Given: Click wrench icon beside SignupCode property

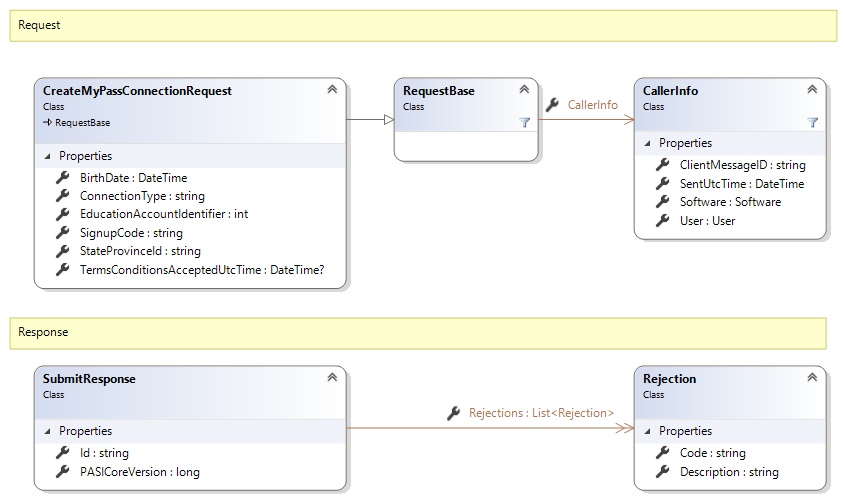Looking at the screenshot, I should 63,233.
